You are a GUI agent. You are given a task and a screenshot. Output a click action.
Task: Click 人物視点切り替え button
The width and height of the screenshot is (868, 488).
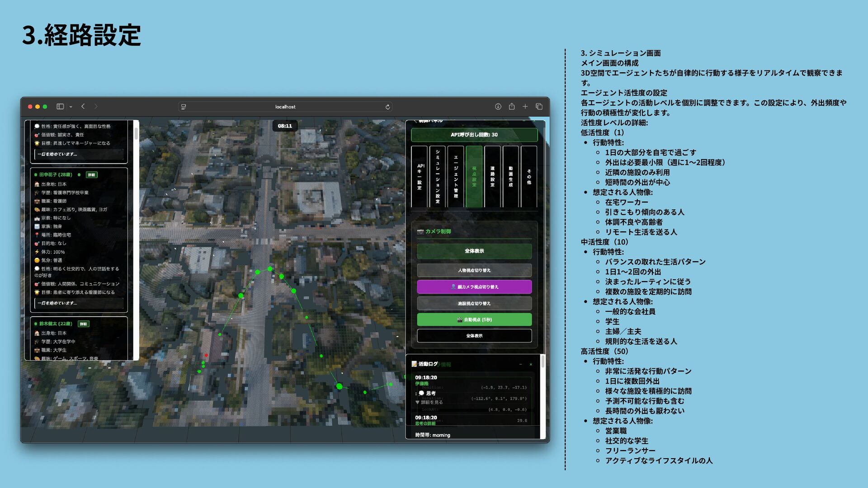pos(474,270)
